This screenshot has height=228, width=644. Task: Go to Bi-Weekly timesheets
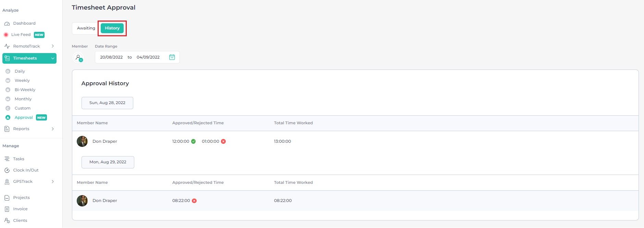coord(25,90)
